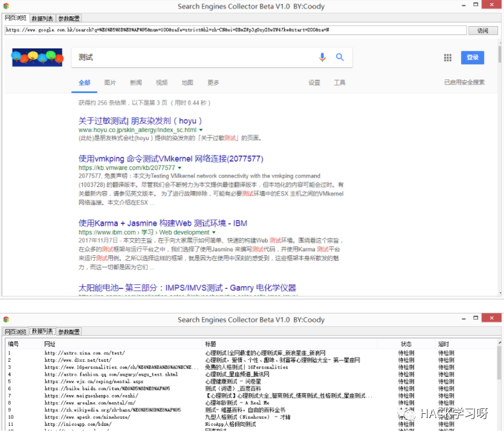Switch to the 全部 results tab
The width and height of the screenshot is (504, 435).
point(85,83)
